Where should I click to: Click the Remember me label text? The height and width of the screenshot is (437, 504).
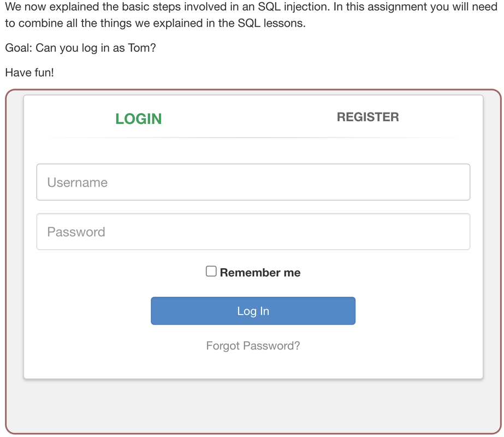point(260,273)
